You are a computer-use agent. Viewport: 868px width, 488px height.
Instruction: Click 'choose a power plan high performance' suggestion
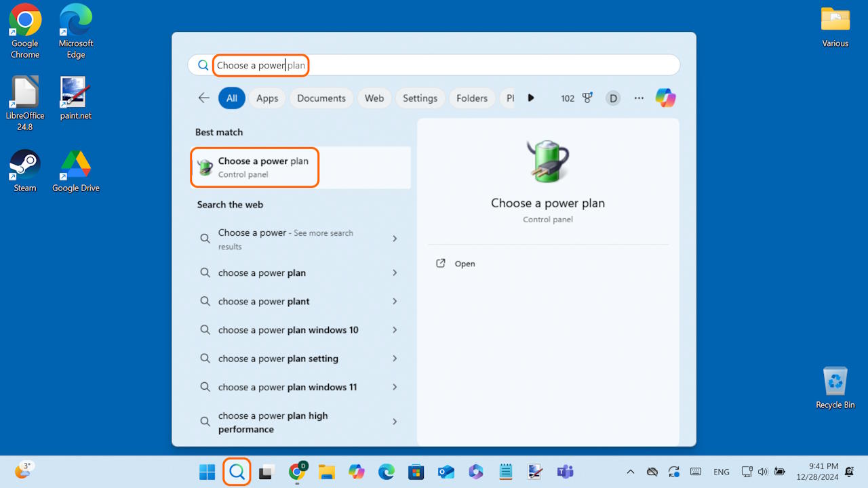pos(273,422)
